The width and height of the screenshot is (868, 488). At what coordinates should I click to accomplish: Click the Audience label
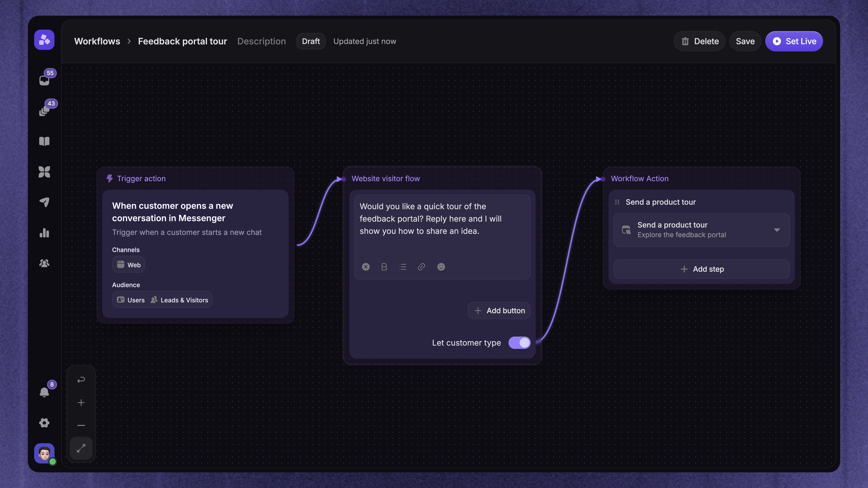click(126, 285)
